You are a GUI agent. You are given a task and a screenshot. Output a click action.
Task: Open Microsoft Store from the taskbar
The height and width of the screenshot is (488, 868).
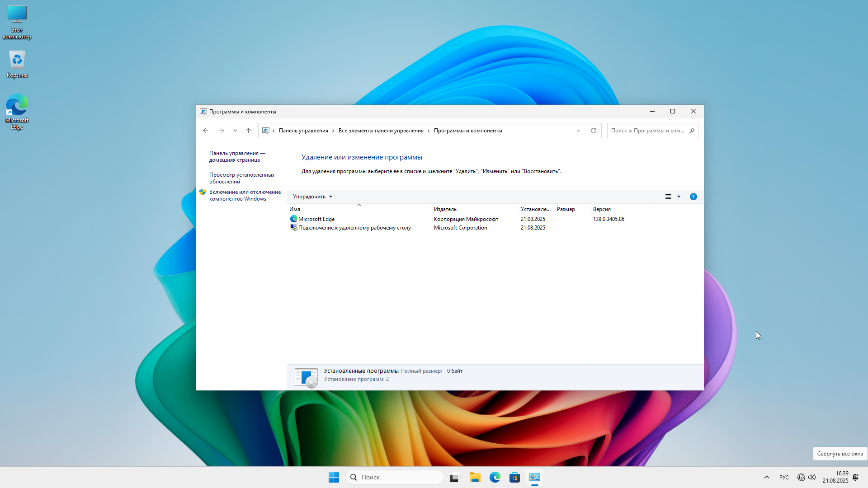click(514, 478)
